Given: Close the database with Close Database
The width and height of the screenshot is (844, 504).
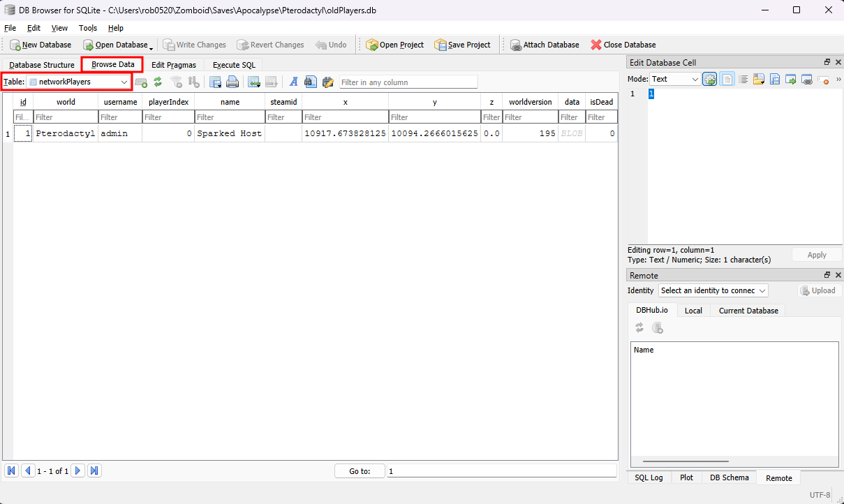Looking at the screenshot, I should click(623, 45).
